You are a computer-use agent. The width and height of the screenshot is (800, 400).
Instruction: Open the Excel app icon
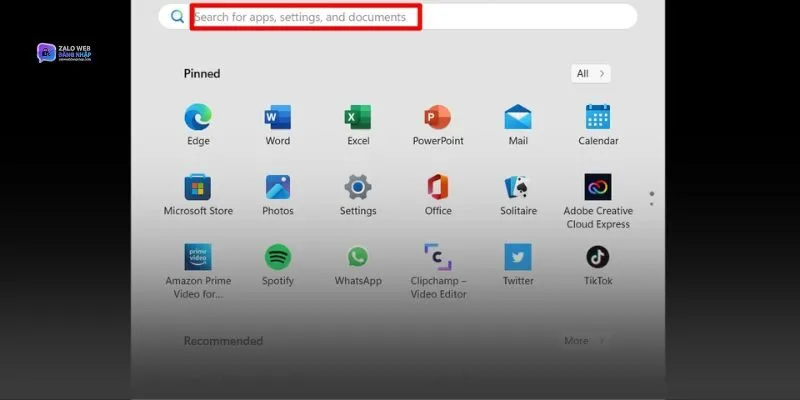tap(358, 118)
